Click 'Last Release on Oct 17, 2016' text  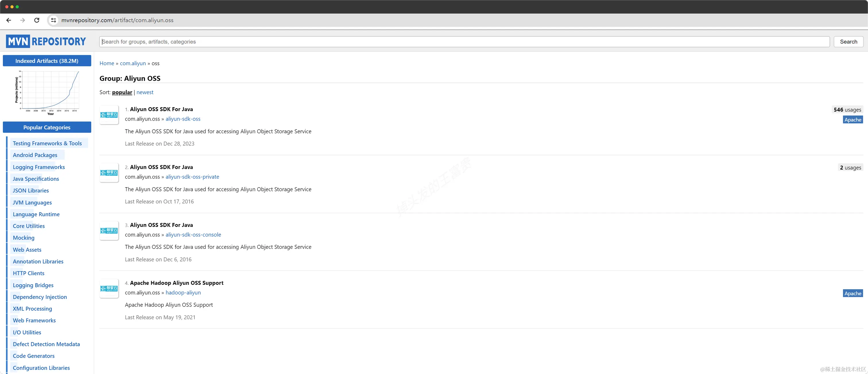click(159, 202)
